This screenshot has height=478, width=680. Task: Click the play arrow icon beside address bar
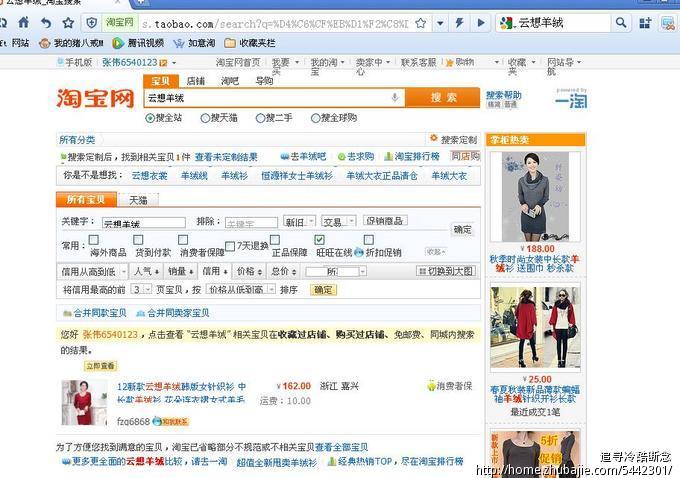click(x=481, y=23)
